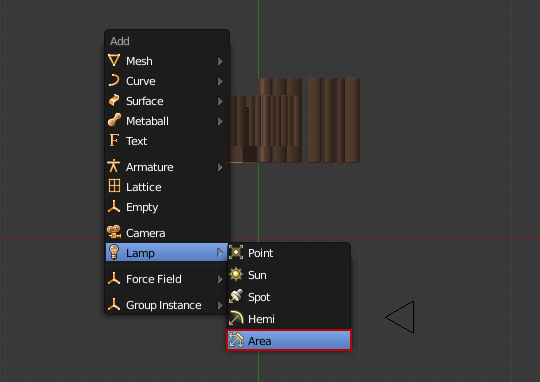Expand the Armature submenu arrow
The width and height of the screenshot is (540, 382).
click(220, 167)
